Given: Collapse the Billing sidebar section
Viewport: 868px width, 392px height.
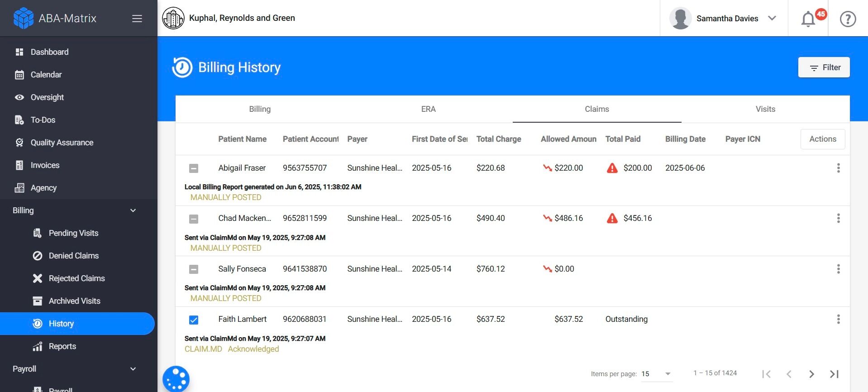Looking at the screenshot, I should click(x=133, y=210).
